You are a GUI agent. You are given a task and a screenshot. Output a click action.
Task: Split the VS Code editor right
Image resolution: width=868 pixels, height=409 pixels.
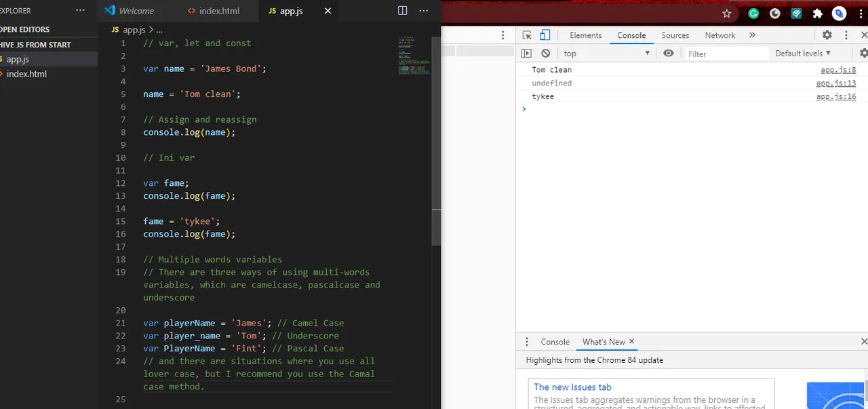point(403,11)
